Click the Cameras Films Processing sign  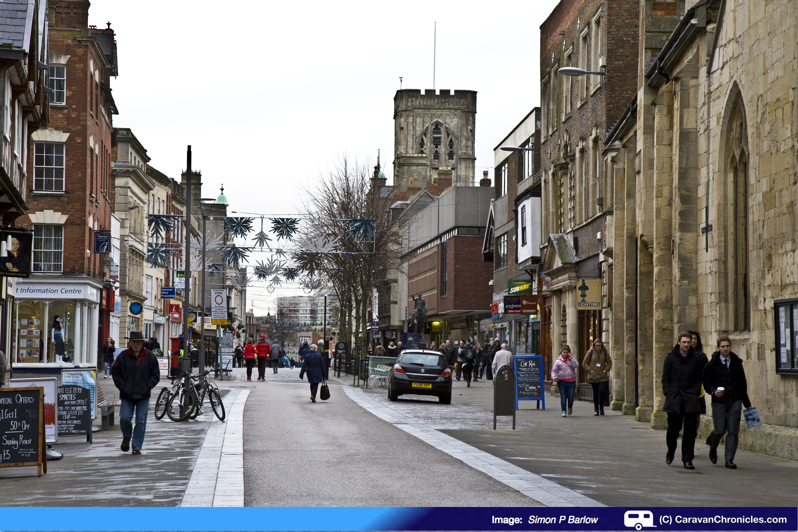point(168,292)
